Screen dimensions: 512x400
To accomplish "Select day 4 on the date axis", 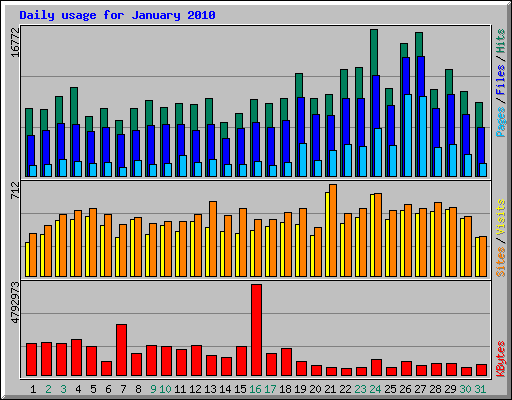I will (x=78, y=389).
